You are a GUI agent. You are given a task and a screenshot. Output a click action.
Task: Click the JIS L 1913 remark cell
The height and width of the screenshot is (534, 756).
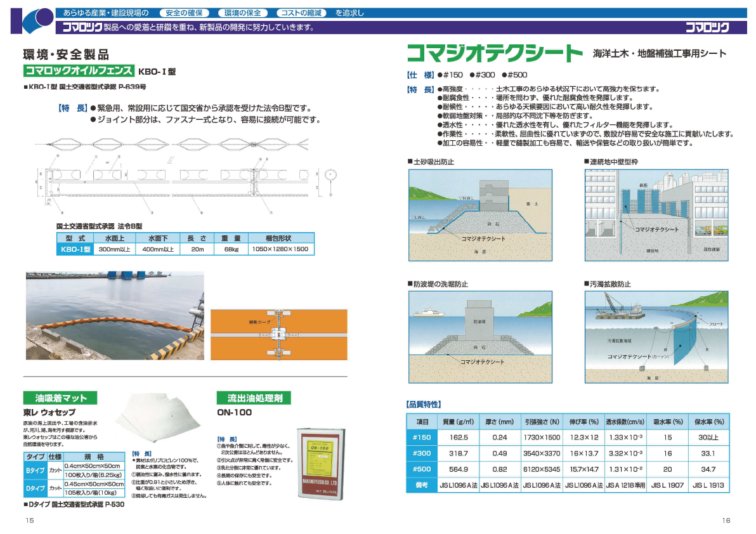coord(708,485)
